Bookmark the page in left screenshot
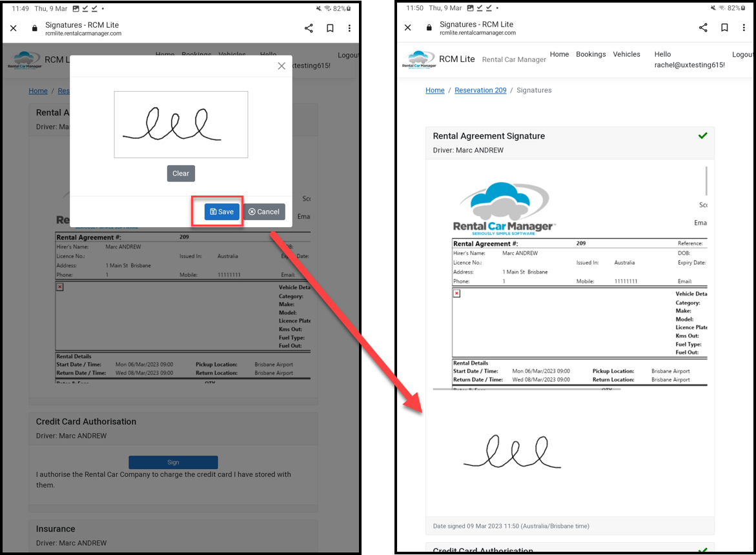 (x=331, y=28)
